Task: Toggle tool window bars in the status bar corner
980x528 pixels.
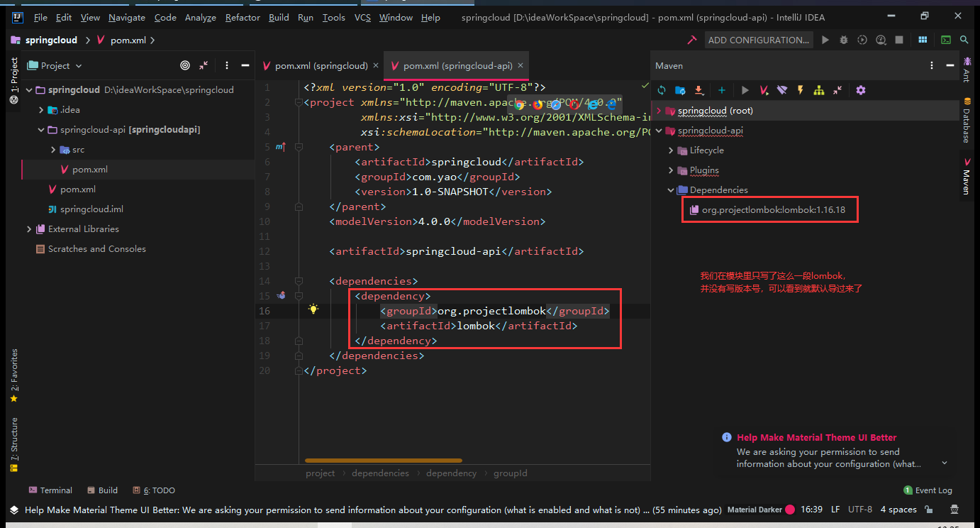Action: (14, 510)
